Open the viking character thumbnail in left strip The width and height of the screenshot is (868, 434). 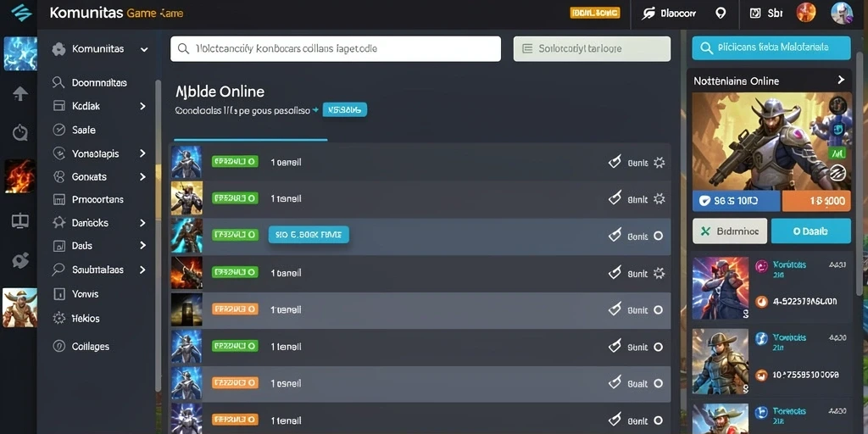20,307
